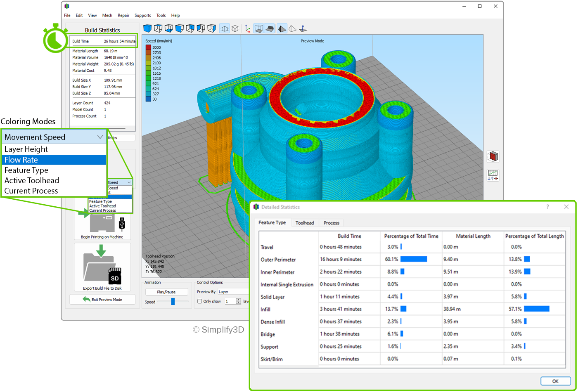The height and width of the screenshot is (392, 578).
Task: Adjust the animation Speed slider handle
Action: point(173,302)
